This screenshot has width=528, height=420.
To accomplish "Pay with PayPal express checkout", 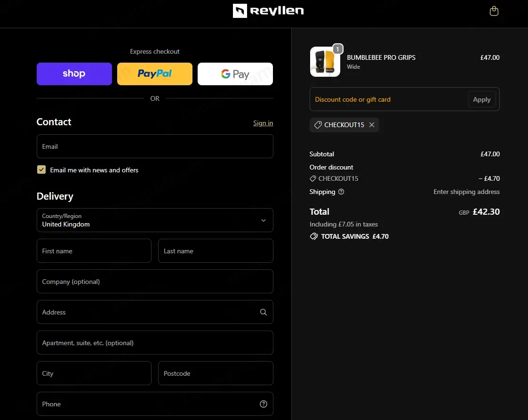I will tap(154, 74).
